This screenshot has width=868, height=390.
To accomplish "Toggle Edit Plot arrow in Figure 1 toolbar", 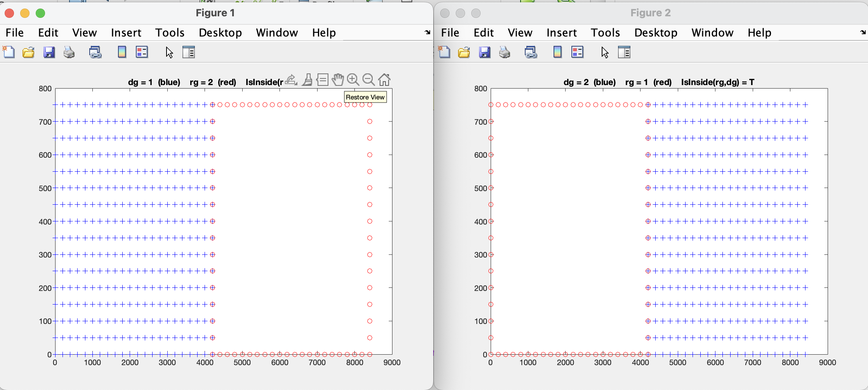I will (169, 52).
